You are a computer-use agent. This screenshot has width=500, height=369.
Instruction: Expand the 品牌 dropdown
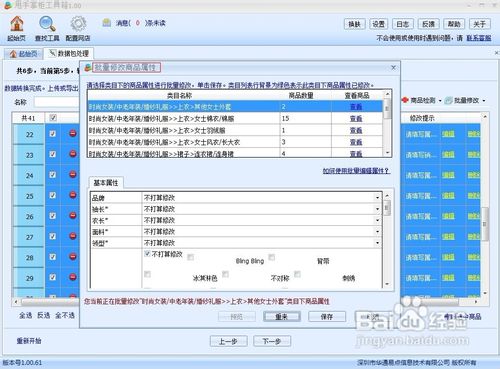click(x=377, y=198)
